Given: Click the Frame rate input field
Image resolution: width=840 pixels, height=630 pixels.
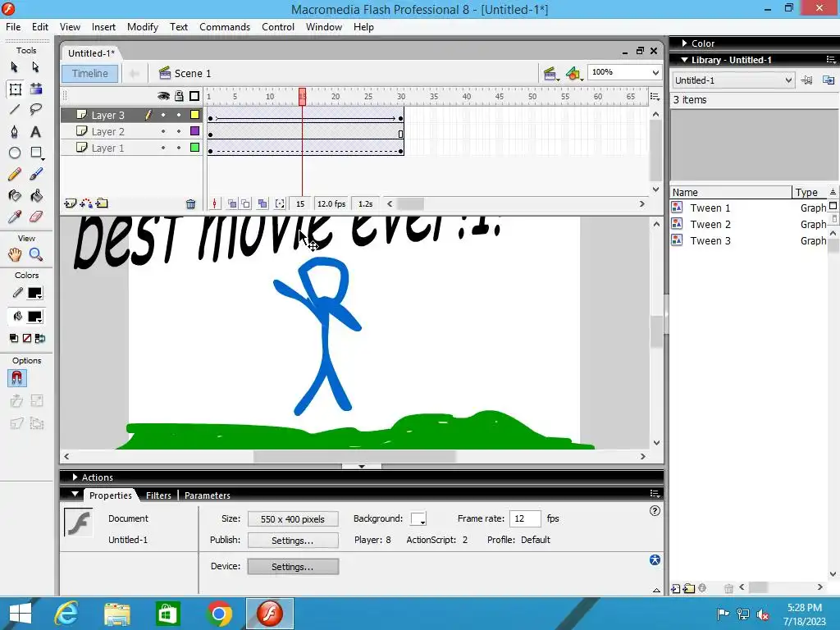Looking at the screenshot, I should coord(525,518).
